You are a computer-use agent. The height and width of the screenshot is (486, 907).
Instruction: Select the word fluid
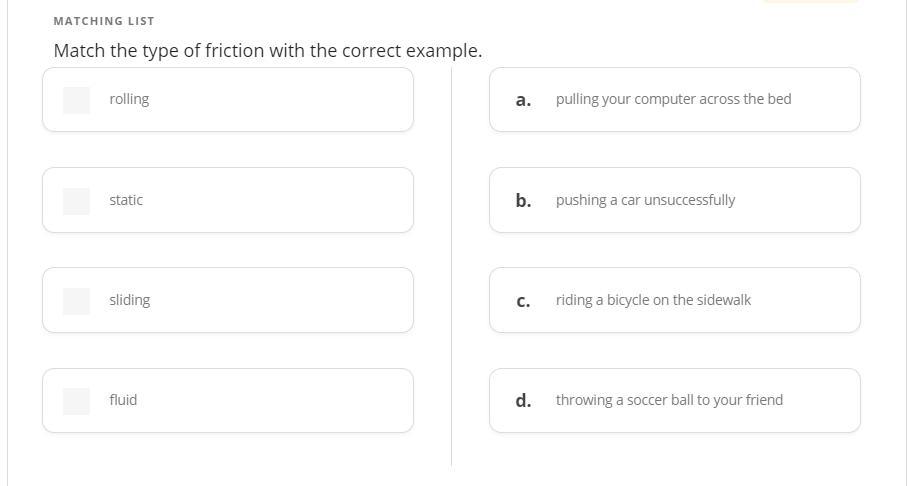(123, 400)
